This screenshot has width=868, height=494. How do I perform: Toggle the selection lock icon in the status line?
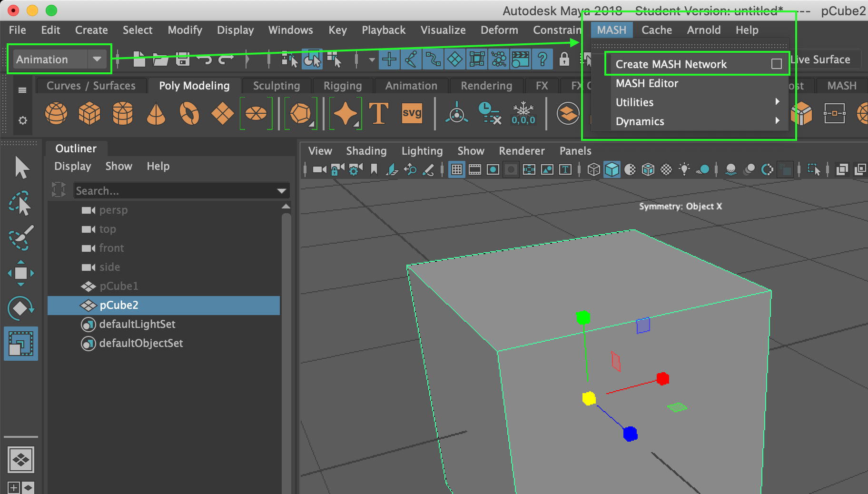tap(565, 59)
